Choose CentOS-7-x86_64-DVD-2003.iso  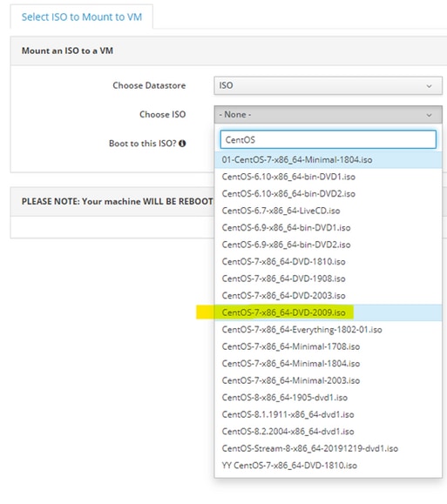tap(328, 296)
